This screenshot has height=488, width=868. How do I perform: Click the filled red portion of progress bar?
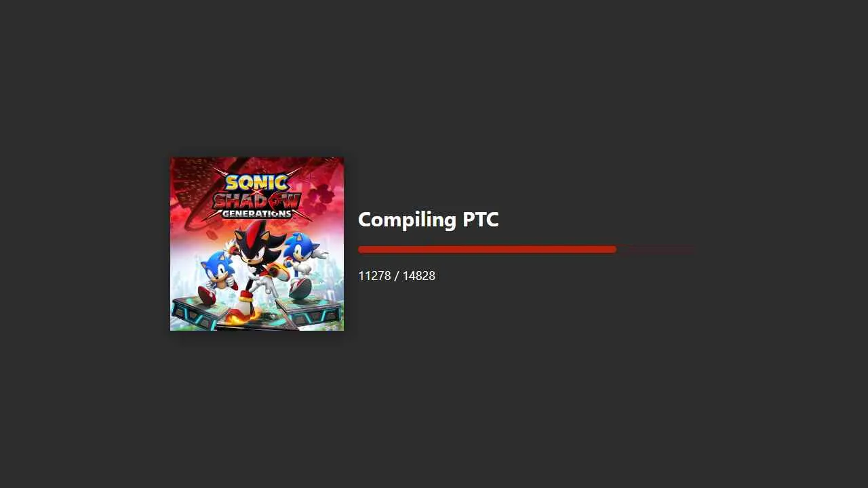pos(487,249)
